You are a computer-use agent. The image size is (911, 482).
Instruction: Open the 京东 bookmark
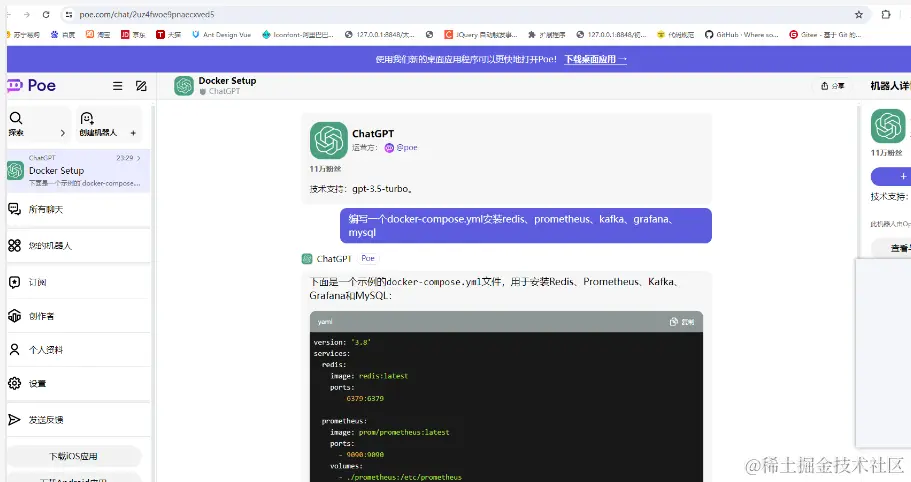point(133,35)
